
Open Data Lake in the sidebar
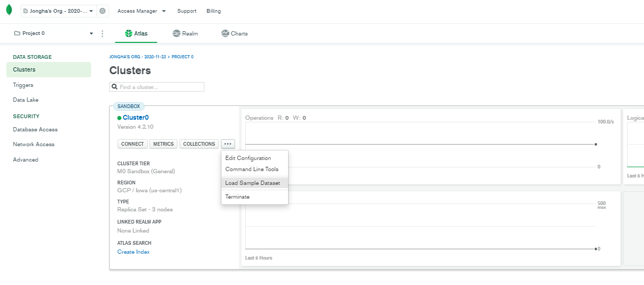pyautogui.click(x=26, y=100)
